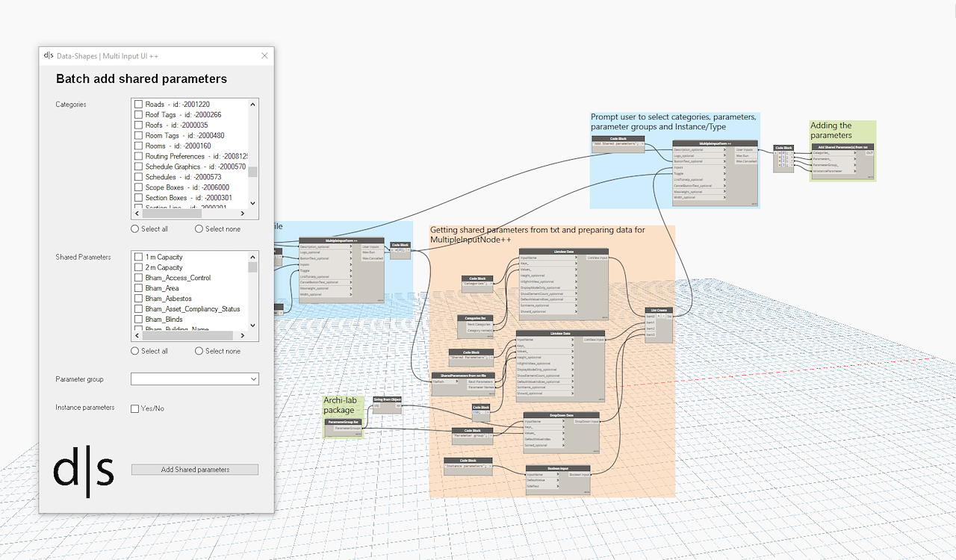Check the Rooms category checkbox

(x=138, y=146)
